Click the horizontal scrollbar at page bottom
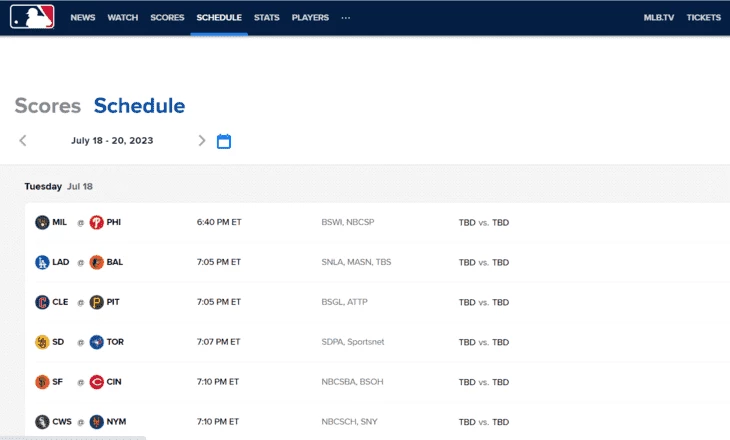This screenshot has height=440, width=730. tap(73, 438)
